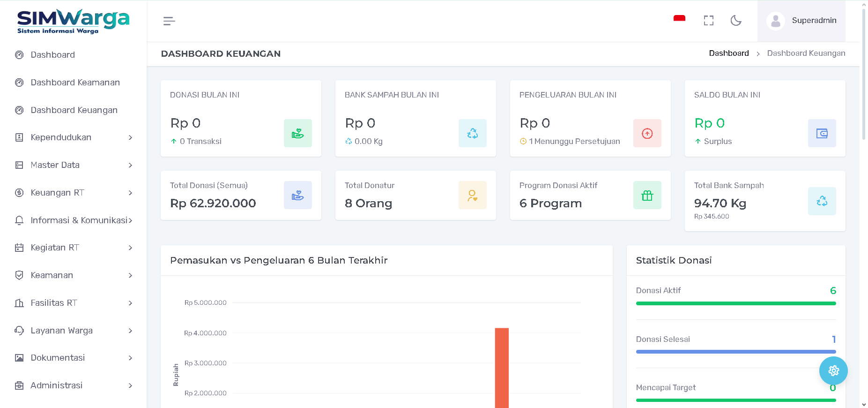Click the '8 Orang' donor count
868x408 pixels.
pyautogui.click(x=368, y=203)
